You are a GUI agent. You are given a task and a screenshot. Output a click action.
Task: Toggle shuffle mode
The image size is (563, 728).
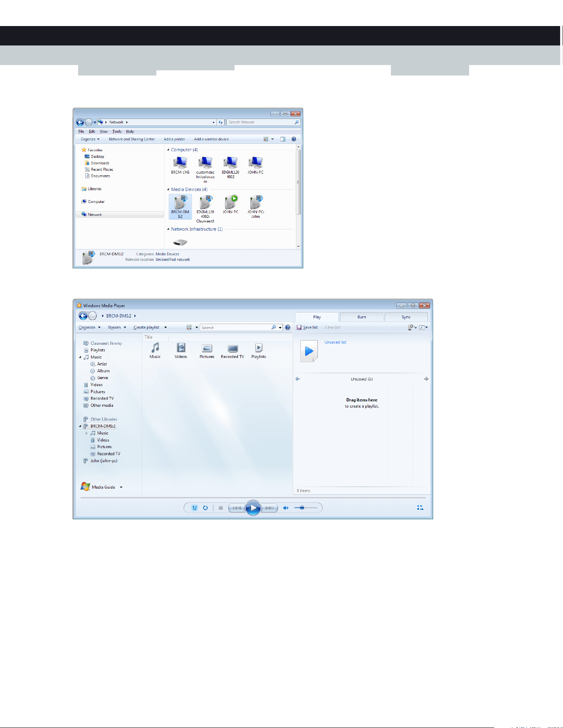(194, 508)
